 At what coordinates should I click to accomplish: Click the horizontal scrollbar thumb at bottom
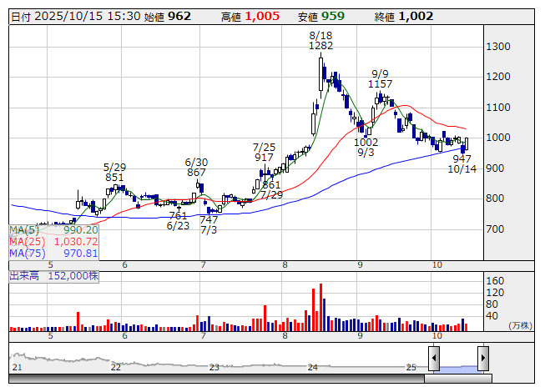[458, 378]
